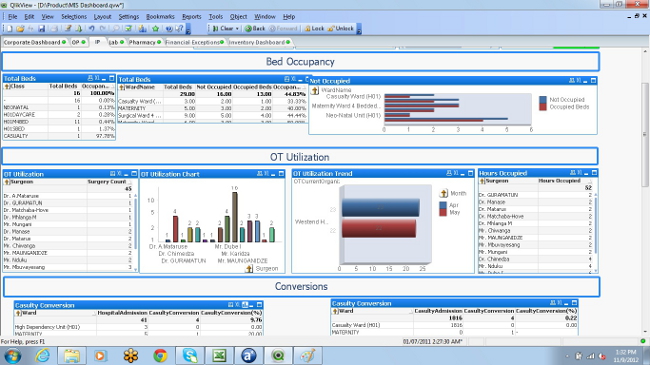Click the New document toolbar icon
Image resolution: width=650 pixels, height=365 pixels.
9,29
